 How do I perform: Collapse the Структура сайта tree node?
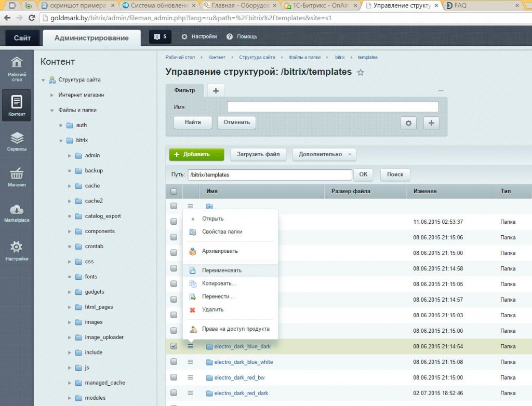click(x=43, y=80)
